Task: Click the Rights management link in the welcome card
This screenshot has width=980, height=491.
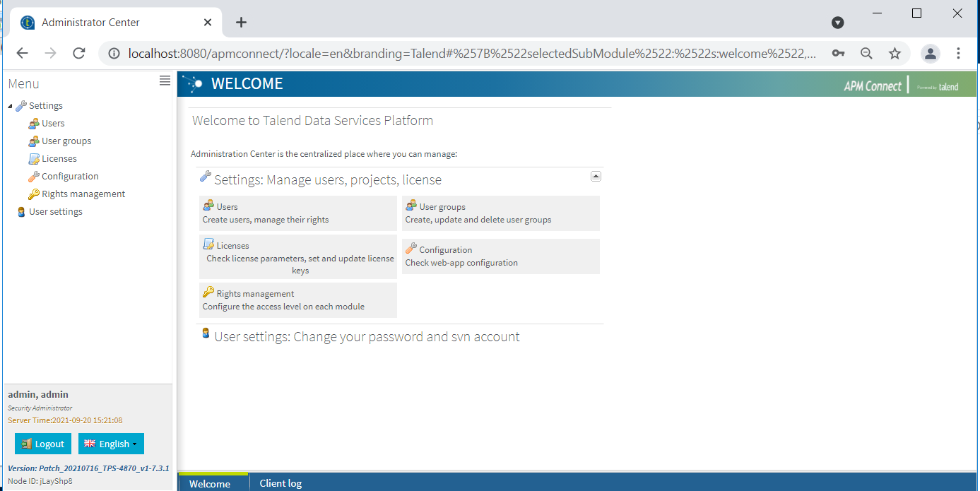Action: pos(256,294)
